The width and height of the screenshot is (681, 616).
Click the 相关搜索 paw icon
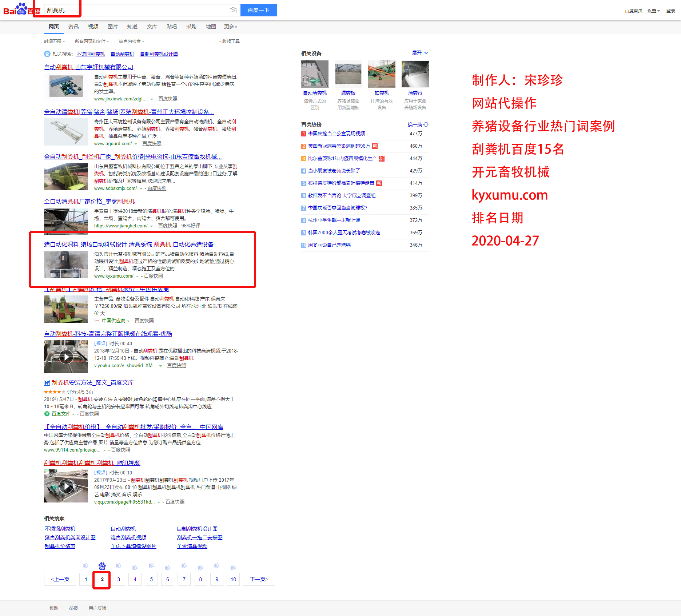pos(47,54)
